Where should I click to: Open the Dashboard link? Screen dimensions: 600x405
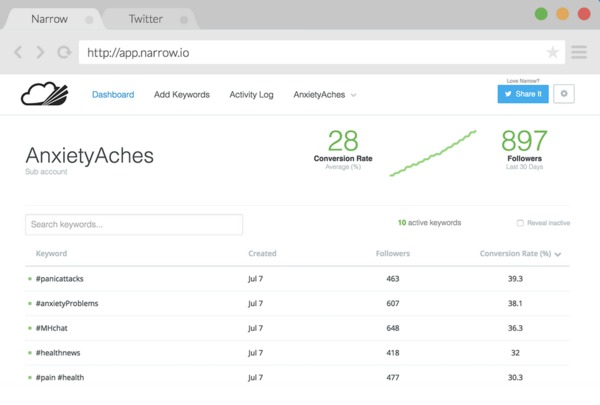coord(113,95)
